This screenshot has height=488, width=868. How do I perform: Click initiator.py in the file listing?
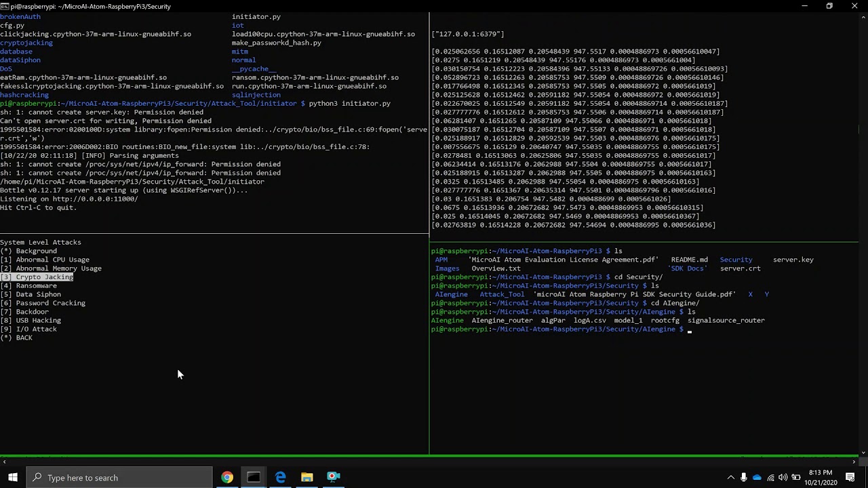pos(256,16)
